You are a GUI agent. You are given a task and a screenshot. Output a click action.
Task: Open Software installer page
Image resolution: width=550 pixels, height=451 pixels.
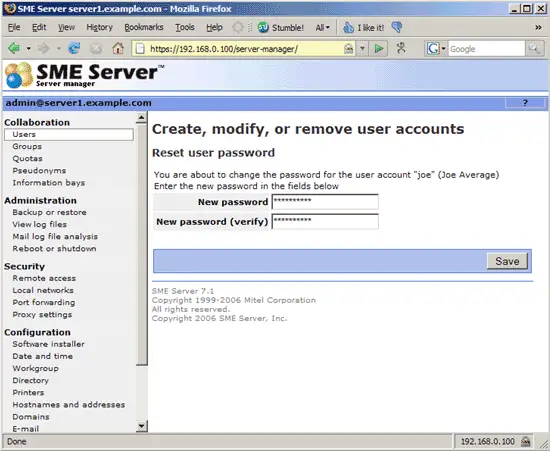tap(48, 344)
